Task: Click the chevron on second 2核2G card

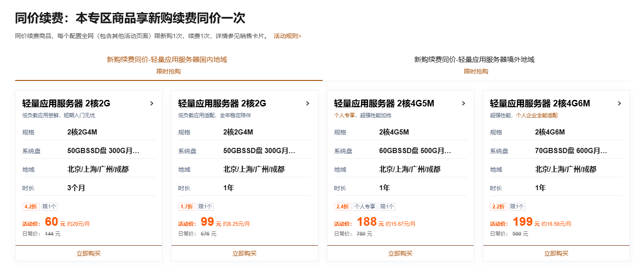Action: (x=307, y=103)
